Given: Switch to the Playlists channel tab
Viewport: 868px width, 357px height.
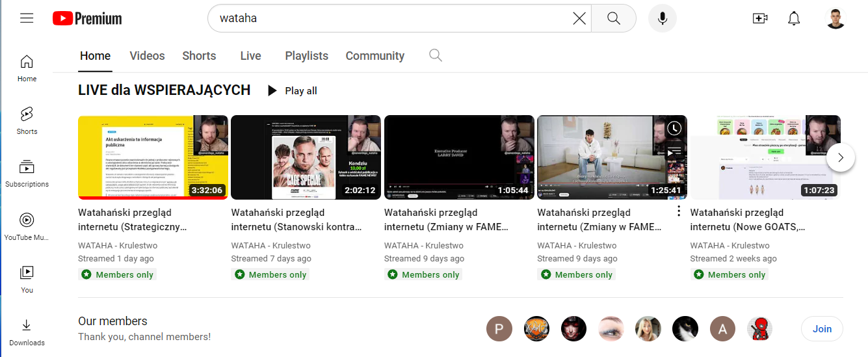Looking at the screenshot, I should point(306,56).
